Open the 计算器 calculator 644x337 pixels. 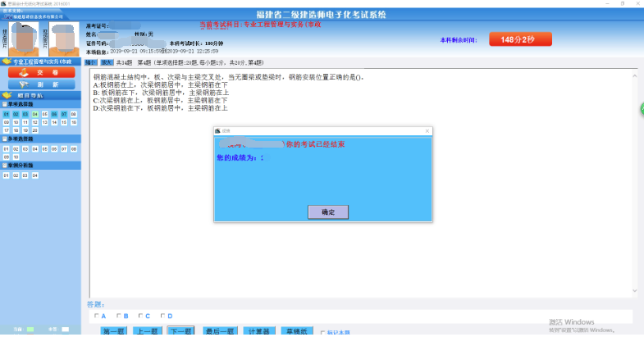[258, 331]
